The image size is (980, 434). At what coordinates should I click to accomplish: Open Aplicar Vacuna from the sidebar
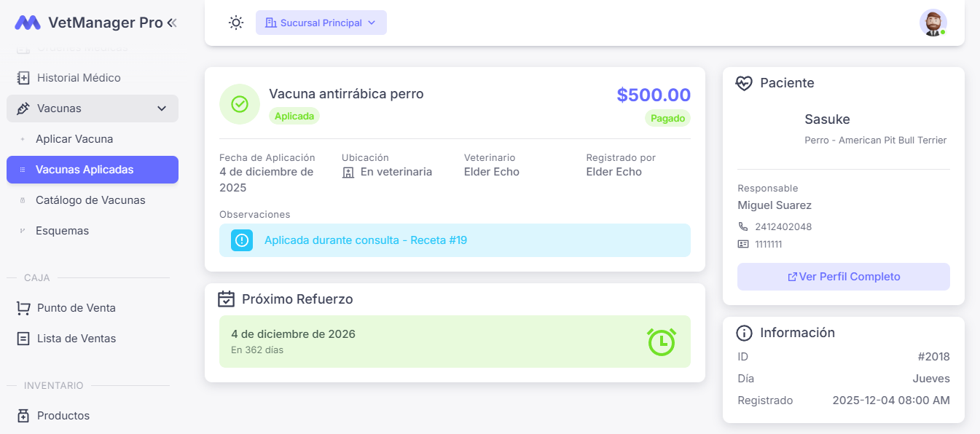[x=73, y=138]
